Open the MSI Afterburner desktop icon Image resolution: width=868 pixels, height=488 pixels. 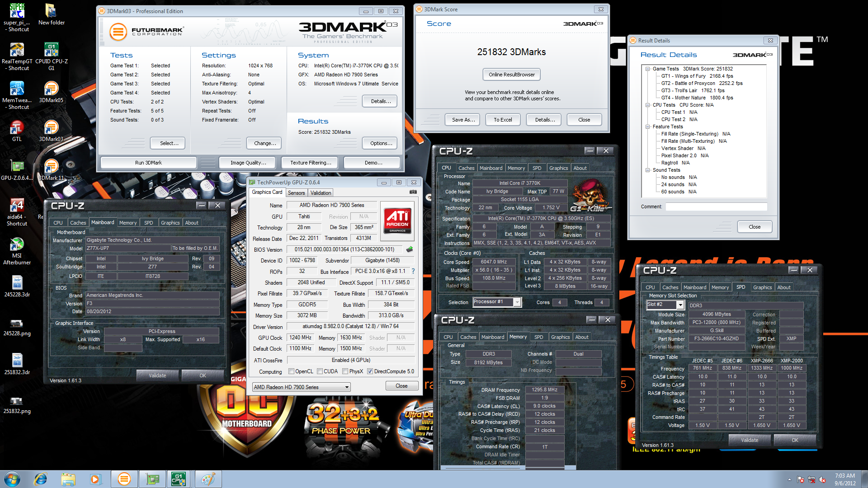[x=17, y=251]
